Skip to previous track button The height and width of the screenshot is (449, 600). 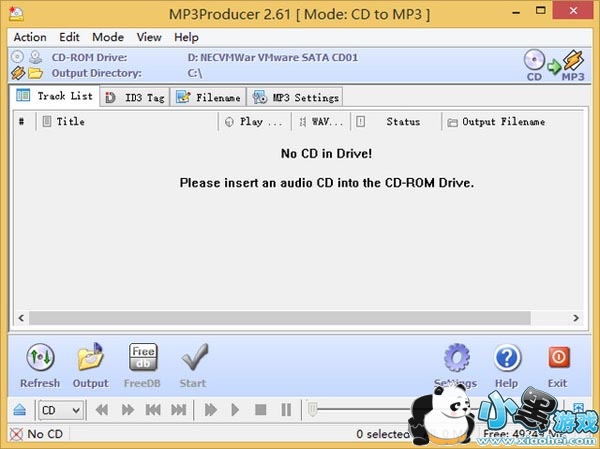coord(153,410)
